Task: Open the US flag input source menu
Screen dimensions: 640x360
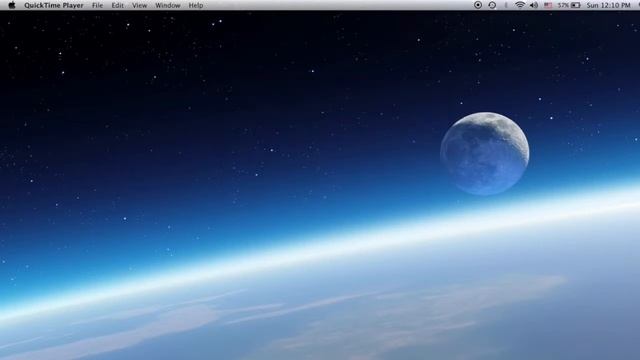Action: coord(548,5)
